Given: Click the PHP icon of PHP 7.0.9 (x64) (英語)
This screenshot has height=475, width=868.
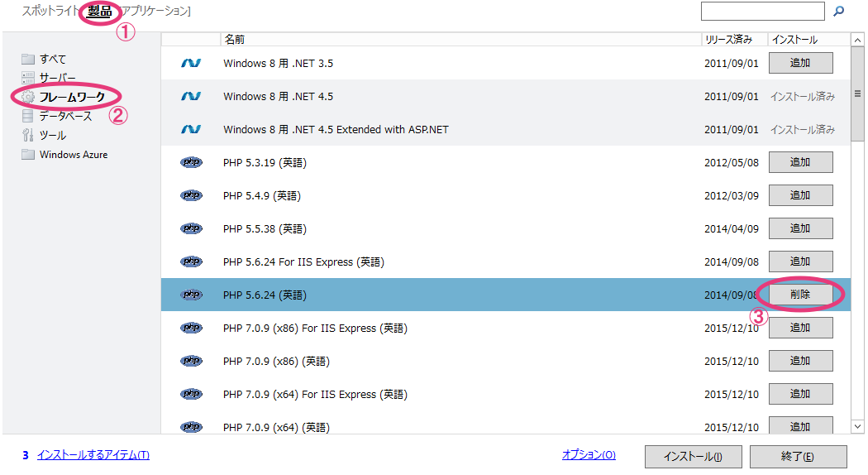Looking at the screenshot, I should [192, 427].
